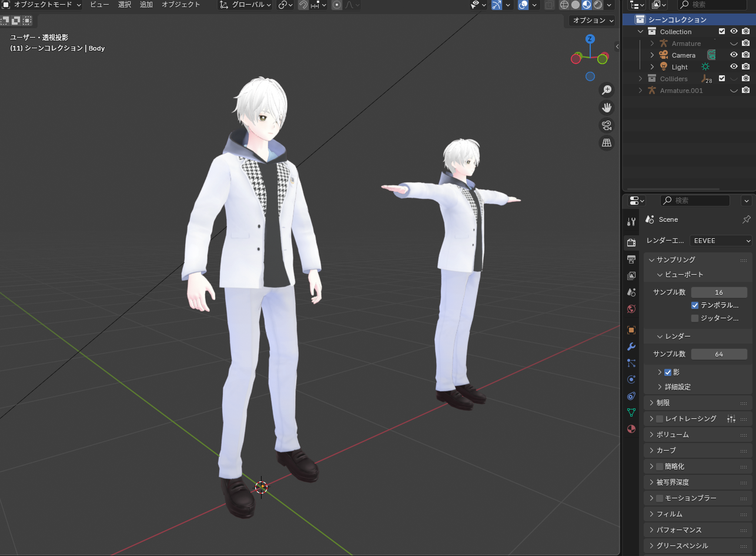Screen dimensions: 756x556
Task: Toggle proportional editing icon in header
Action: tap(337, 5)
